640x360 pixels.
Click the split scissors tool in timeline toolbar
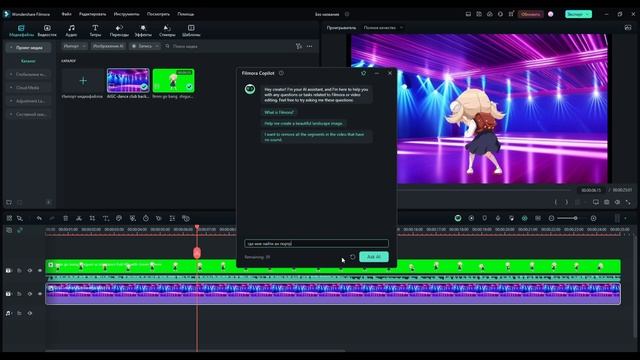pyautogui.click(x=79, y=218)
